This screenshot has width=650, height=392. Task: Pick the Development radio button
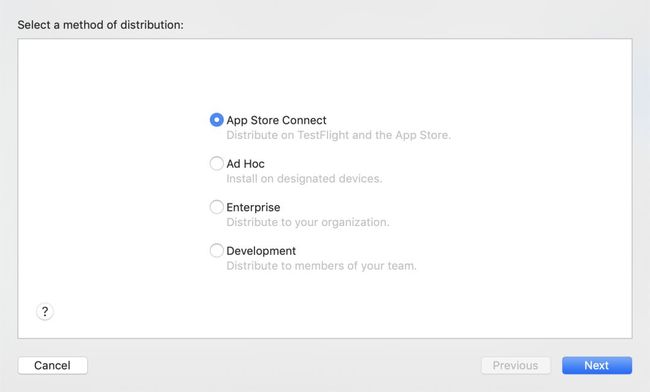point(216,250)
